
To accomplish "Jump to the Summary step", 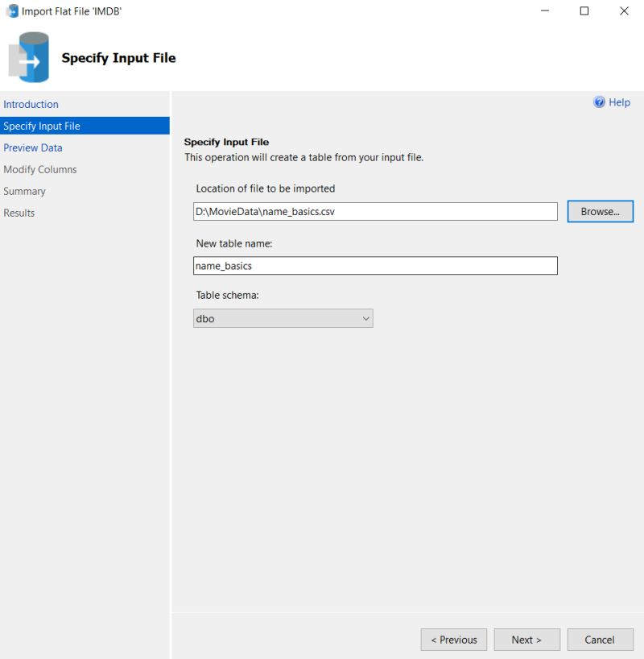I will point(24,191).
